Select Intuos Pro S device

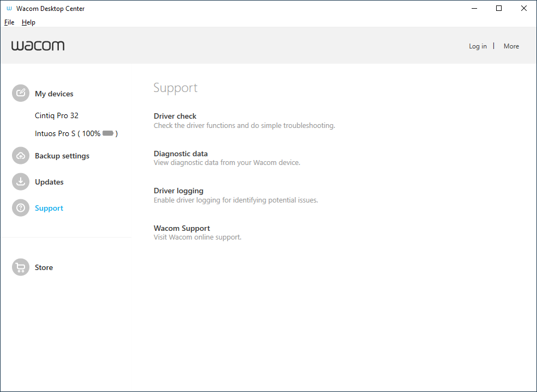click(76, 133)
